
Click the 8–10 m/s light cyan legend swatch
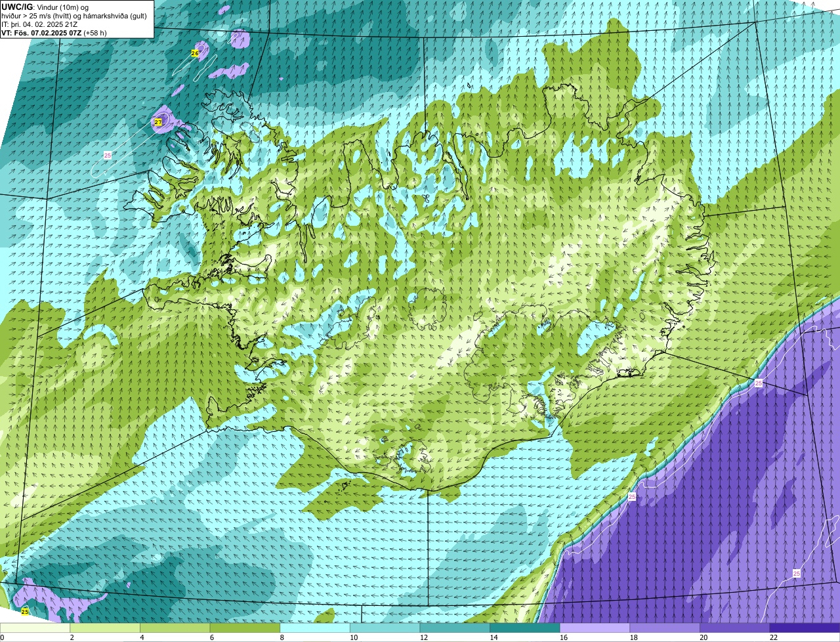tap(315, 628)
